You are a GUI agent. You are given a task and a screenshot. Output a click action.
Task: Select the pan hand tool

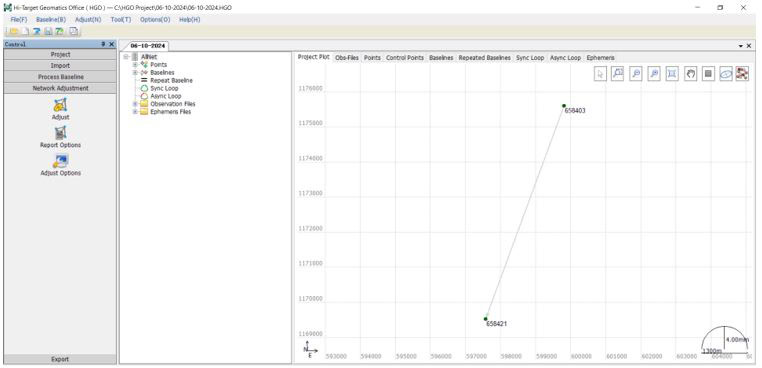click(691, 73)
